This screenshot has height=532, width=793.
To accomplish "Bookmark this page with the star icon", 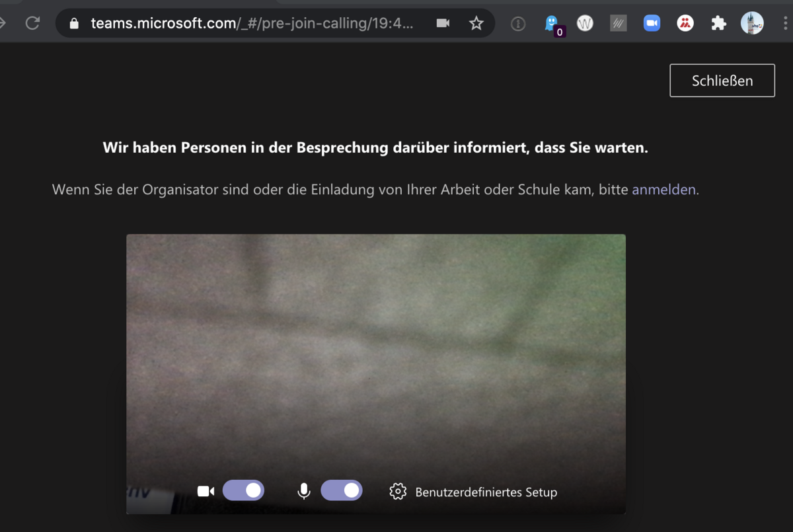I will click(476, 24).
